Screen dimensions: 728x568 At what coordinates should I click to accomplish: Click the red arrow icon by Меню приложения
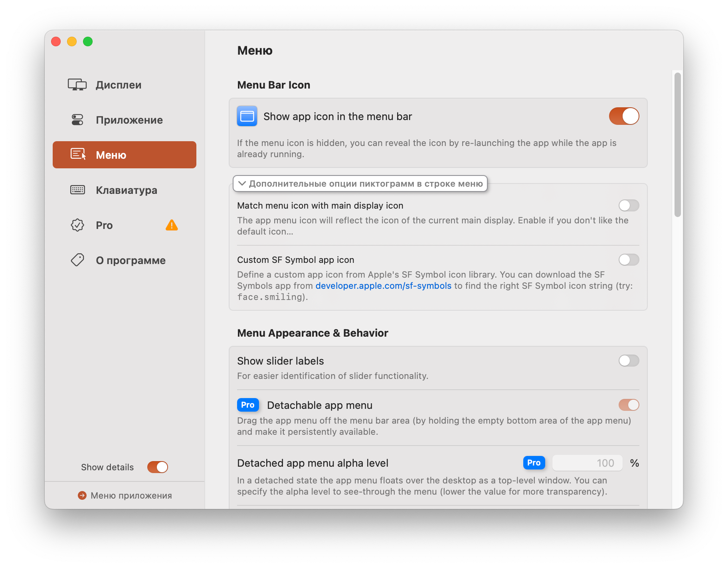82,495
